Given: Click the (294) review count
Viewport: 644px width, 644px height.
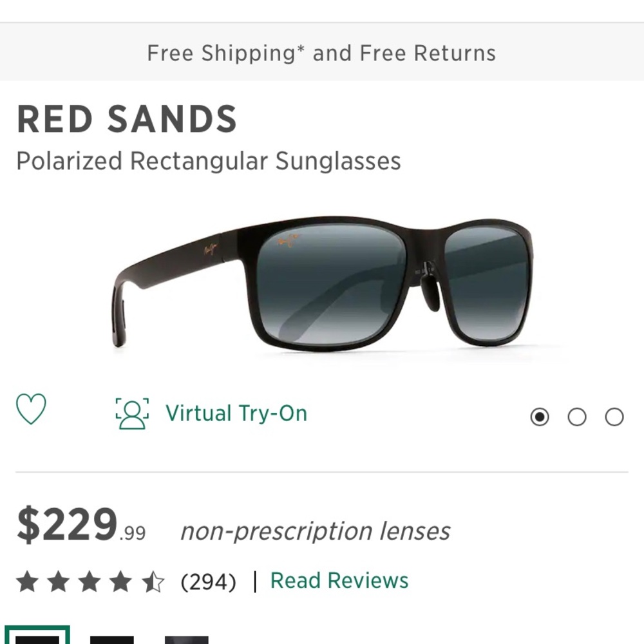Looking at the screenshot, I should [207, 580].
